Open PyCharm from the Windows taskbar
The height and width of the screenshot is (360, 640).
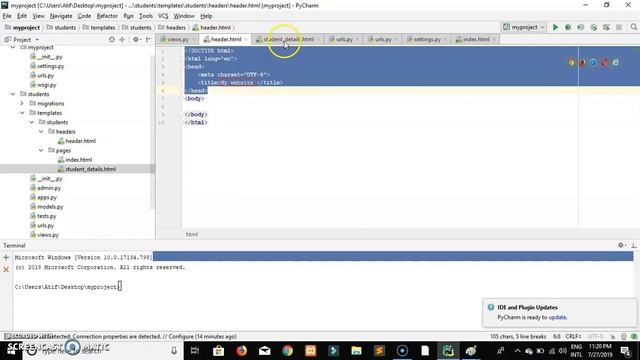448,351
